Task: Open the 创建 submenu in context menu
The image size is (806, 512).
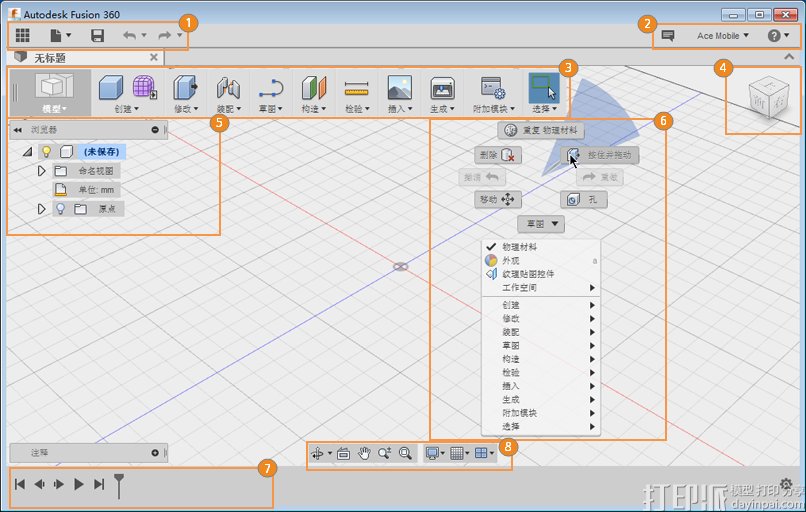Action: pyautogui.click(x=541, y=305)
